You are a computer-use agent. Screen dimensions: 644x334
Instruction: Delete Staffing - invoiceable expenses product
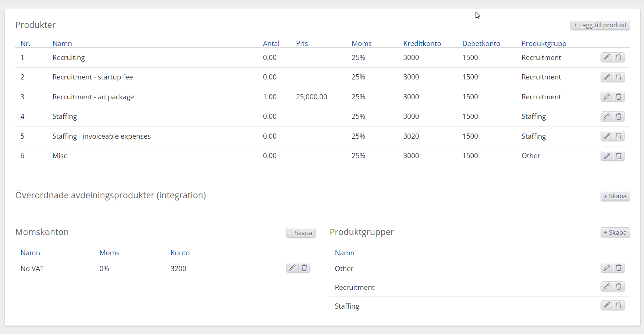[619, 136]
